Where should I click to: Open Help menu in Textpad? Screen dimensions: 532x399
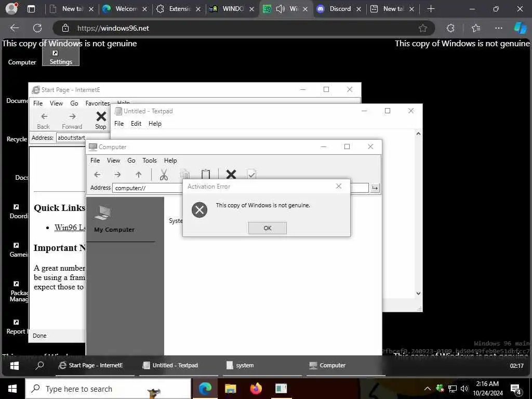155,124
